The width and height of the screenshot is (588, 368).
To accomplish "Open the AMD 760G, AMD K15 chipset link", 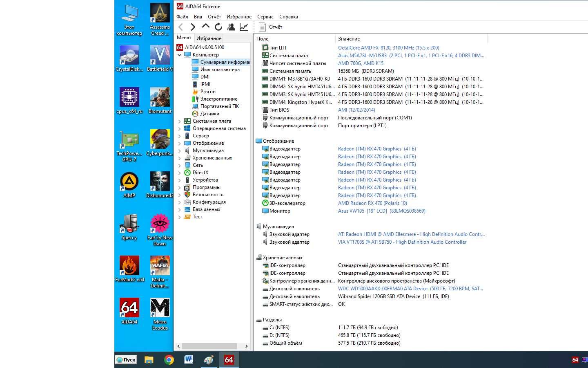I will (361, 63).
